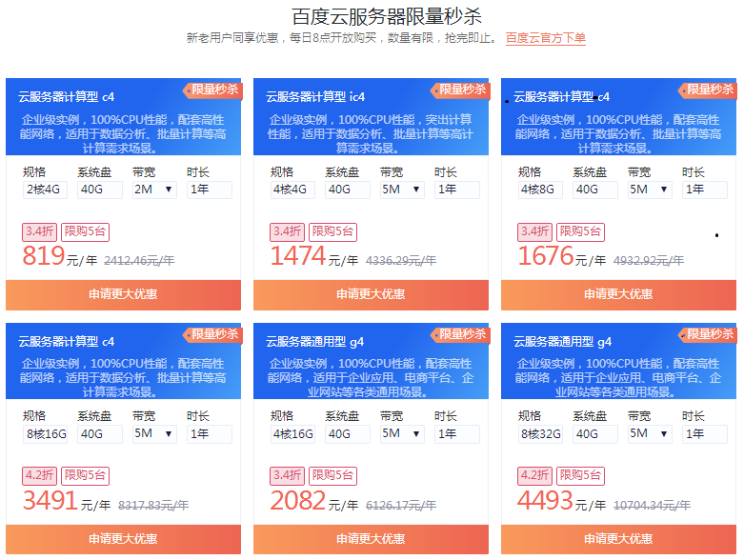Click the 限购5台 badge above 4493元
The height and width of the screenshot is (560, 744).
tap(580, 475)
